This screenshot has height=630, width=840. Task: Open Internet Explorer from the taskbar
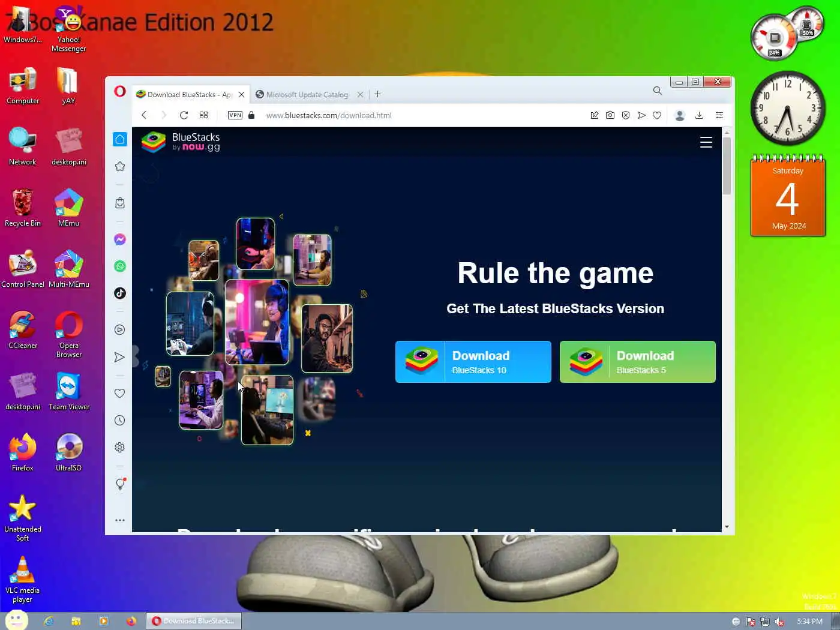(x=49, y=621)
